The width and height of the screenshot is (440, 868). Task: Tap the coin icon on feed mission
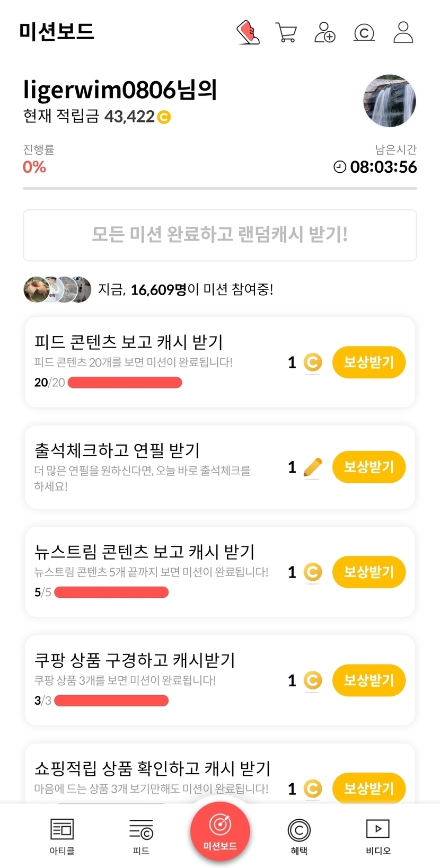tap(313, 362)
